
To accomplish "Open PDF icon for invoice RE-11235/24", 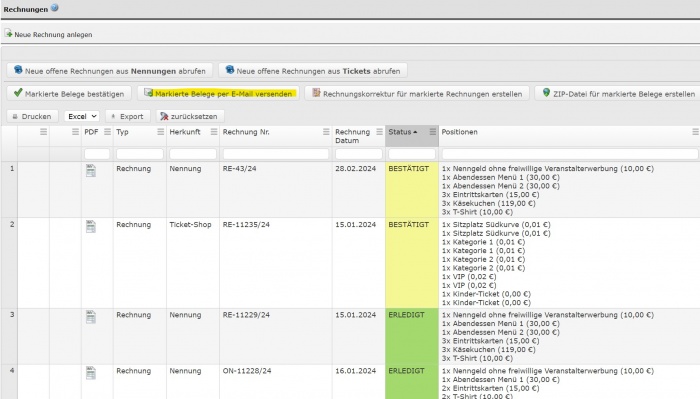I will [91, 226].
